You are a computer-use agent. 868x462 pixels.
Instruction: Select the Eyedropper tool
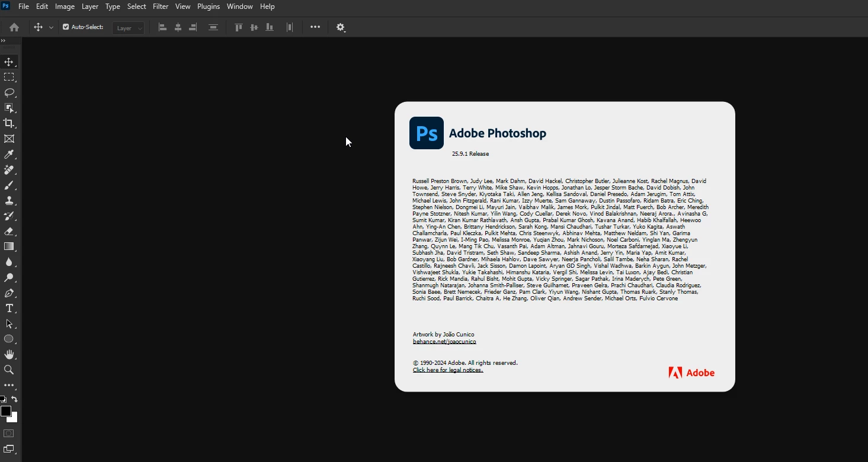point(9,155)
